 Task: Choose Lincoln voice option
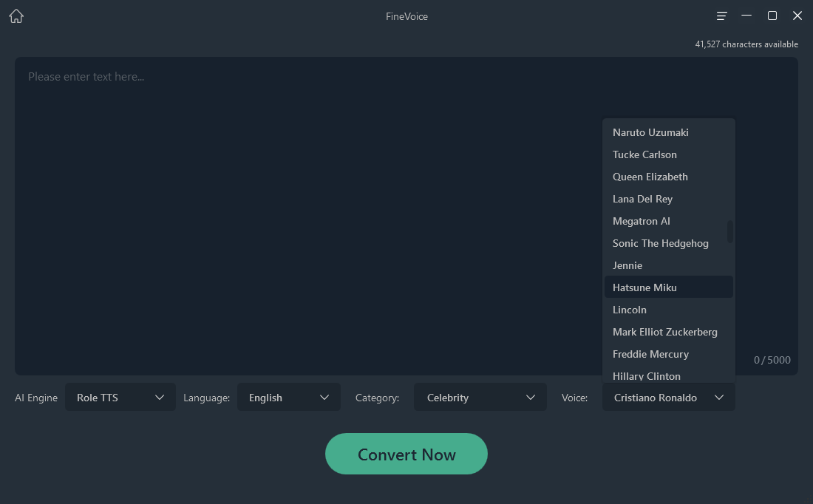click(668, 310)
